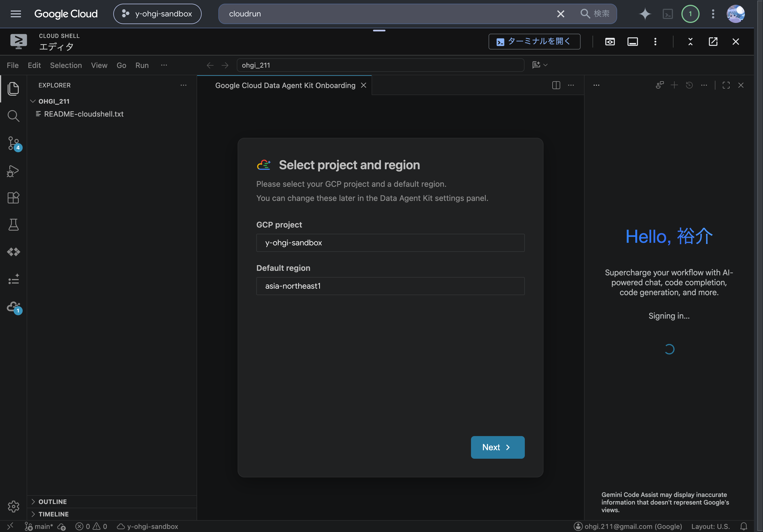Open the Run menu

pos(142,65)
